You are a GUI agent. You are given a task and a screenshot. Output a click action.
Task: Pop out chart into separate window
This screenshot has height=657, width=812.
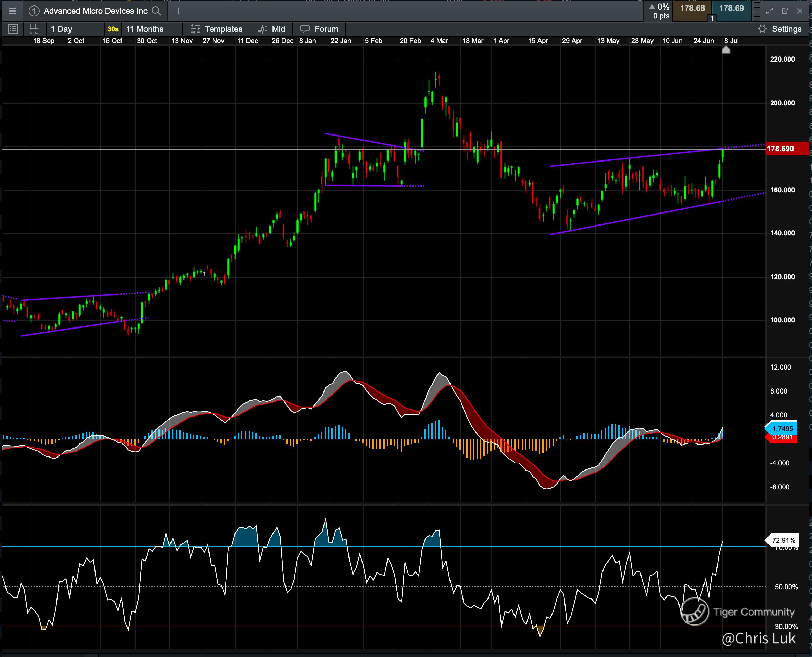pyautogui.click(x=785, y=11)
